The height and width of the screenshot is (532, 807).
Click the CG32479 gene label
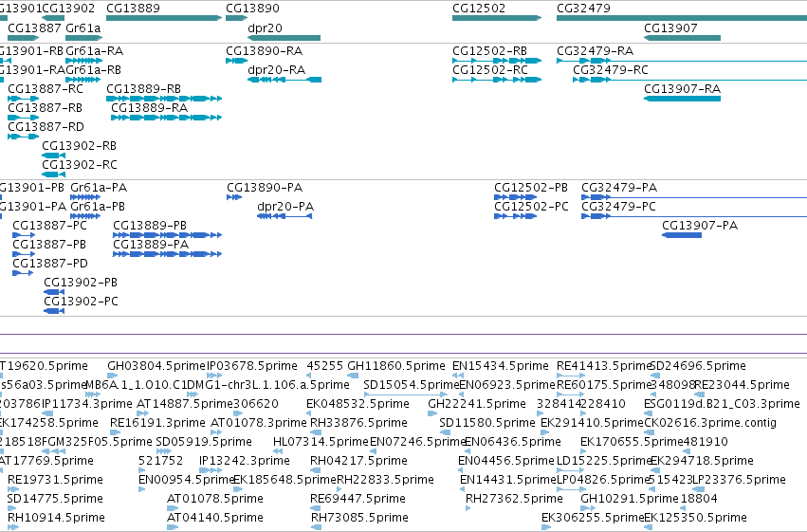(583, 9)
